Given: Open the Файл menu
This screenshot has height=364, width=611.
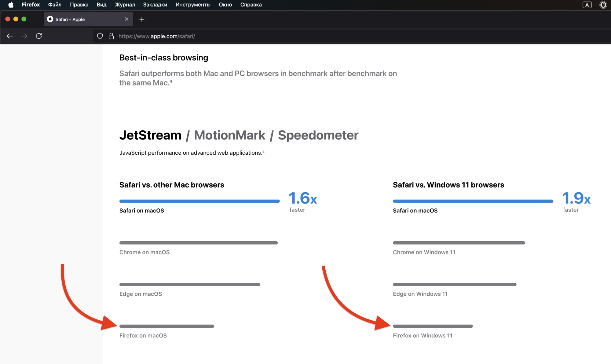Looking at the screenshot, I should pos(55,5).
